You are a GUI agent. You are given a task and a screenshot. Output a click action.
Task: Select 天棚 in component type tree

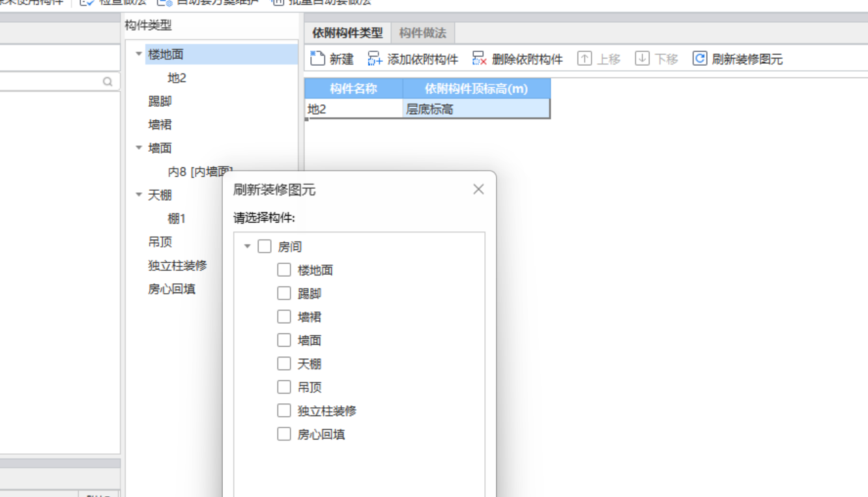[x=160, y=195]
